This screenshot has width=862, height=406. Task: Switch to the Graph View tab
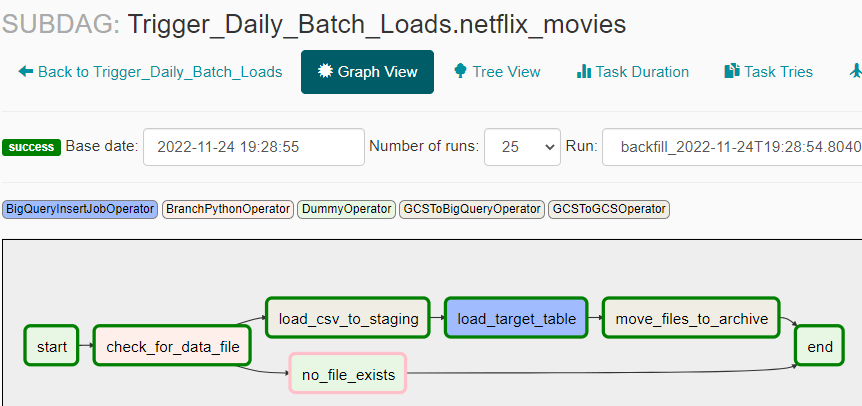(367, 72)
